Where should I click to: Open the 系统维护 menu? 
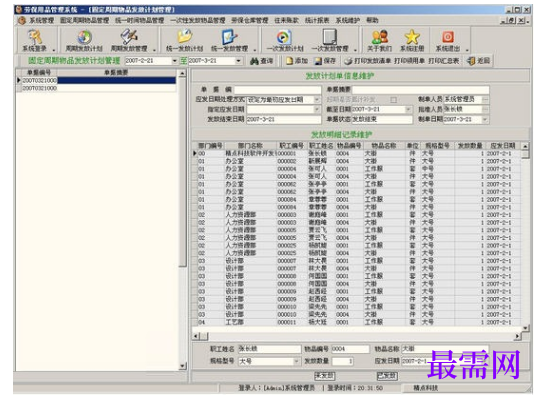(348, 20)
